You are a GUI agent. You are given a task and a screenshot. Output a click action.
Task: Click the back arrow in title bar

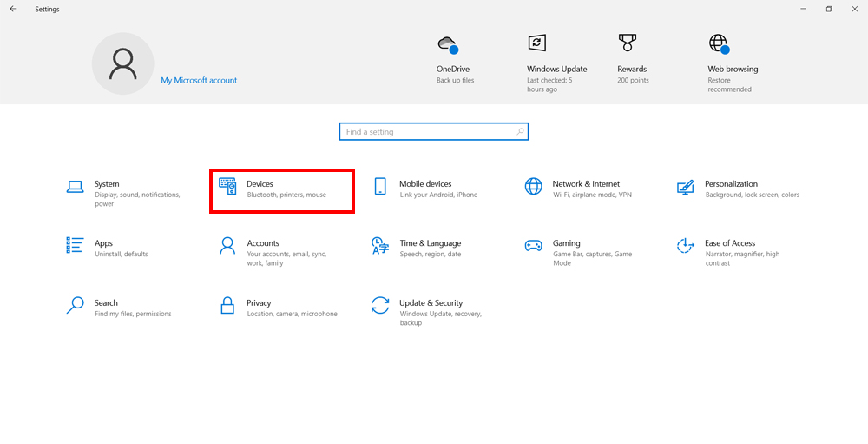click(13, 9)
